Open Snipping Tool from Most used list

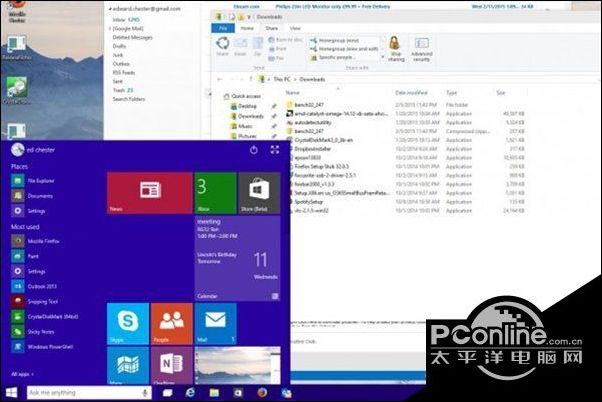42,299
